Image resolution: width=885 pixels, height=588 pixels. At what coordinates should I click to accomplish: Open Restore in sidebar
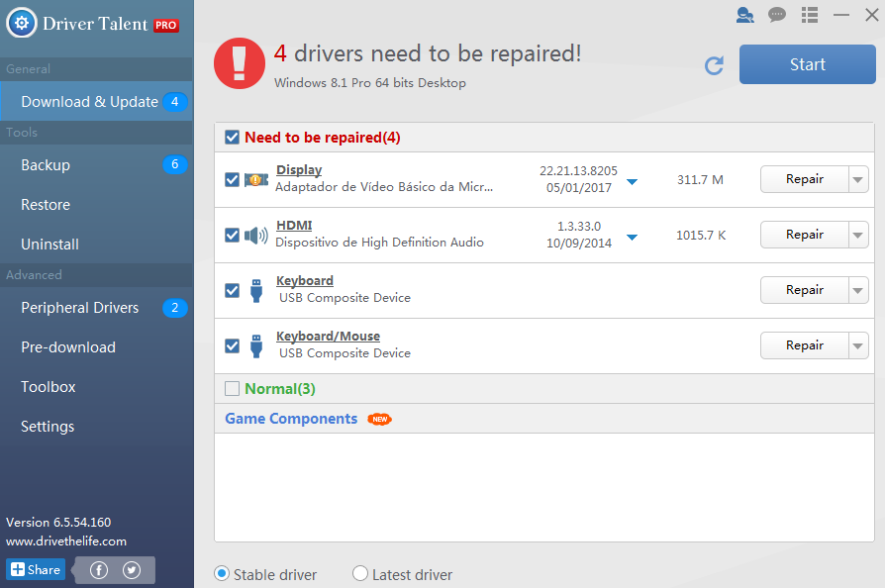[96, 204]
